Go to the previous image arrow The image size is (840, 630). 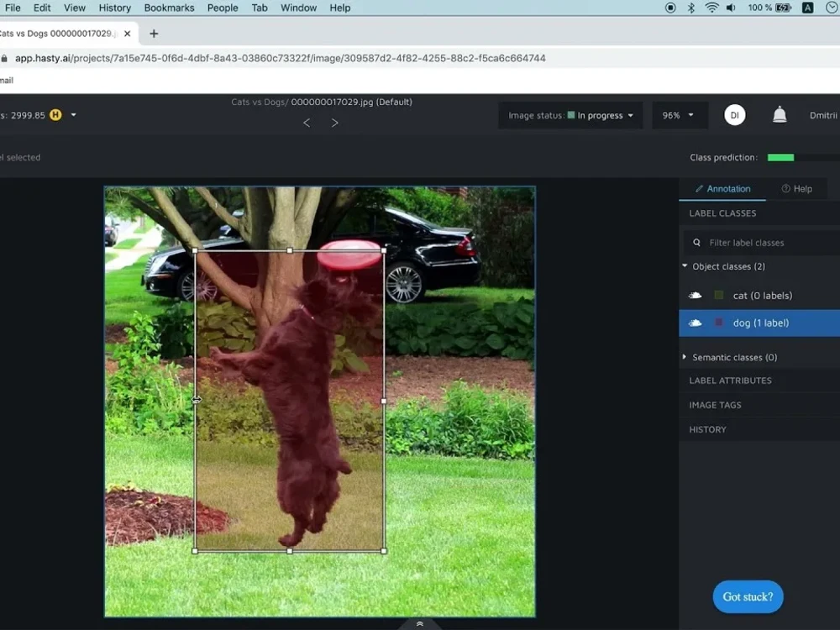(x=307, y=123)
